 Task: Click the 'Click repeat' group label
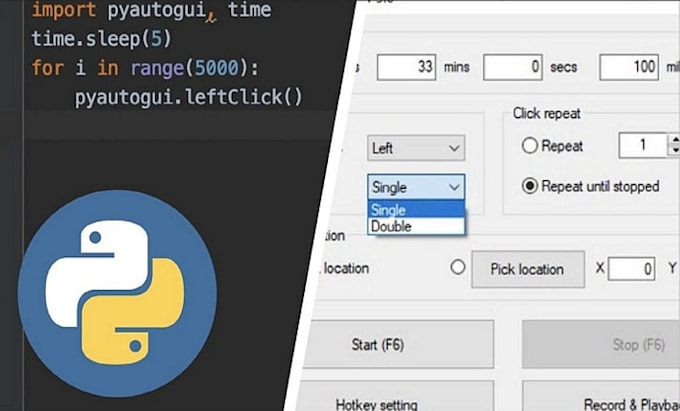(546, 114)
